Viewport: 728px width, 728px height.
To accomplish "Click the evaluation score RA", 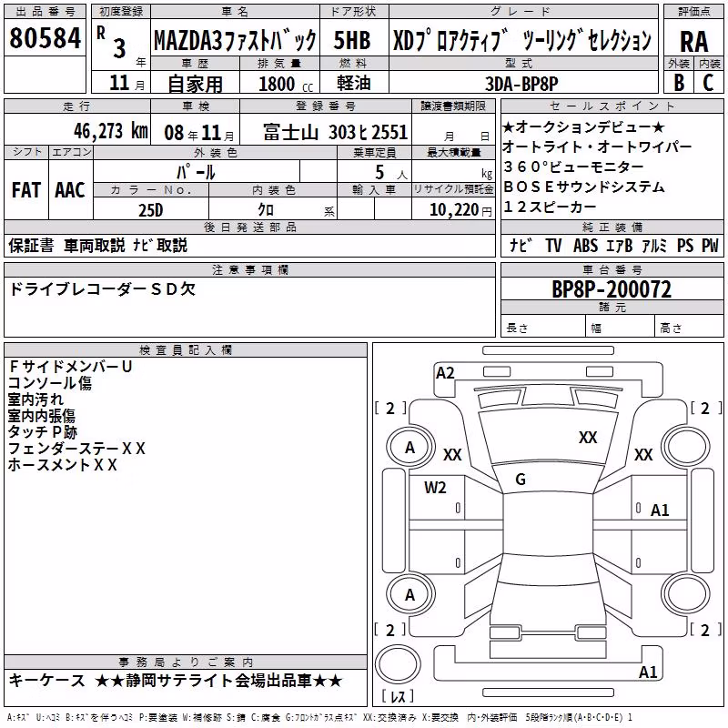I will point(694,42).
